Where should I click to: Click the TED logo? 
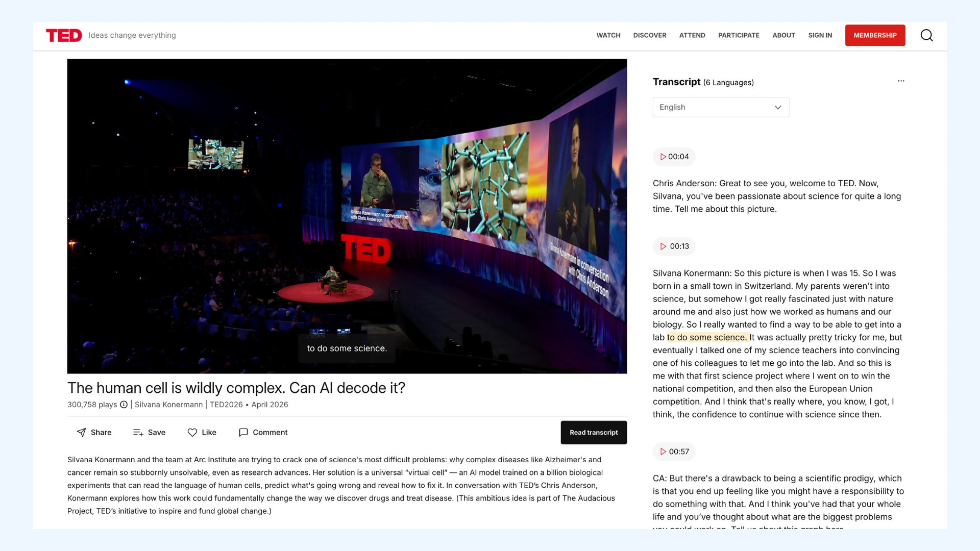pos(64,35)
